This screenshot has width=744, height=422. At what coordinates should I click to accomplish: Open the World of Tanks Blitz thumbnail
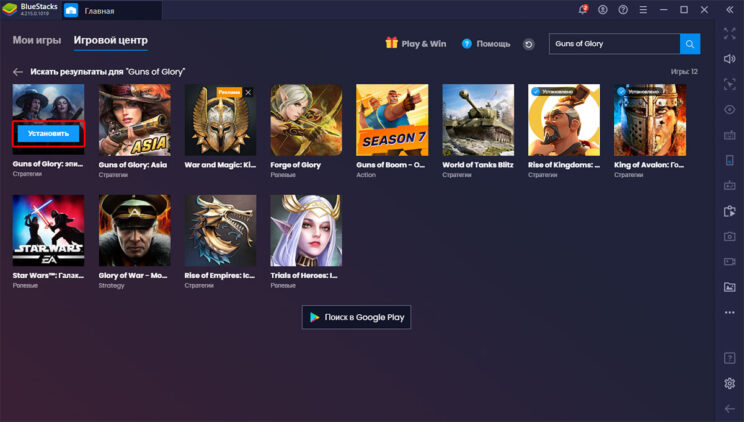click(x=478, y=120)
